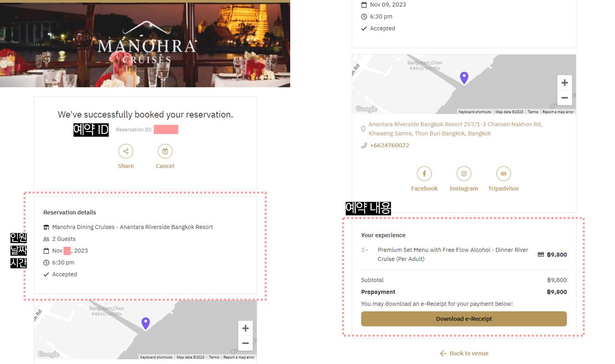Image resolution: width=615 pixels, height=364 pixels.
Task: Click the Google logo on the left map
Action: coord(48,355)
